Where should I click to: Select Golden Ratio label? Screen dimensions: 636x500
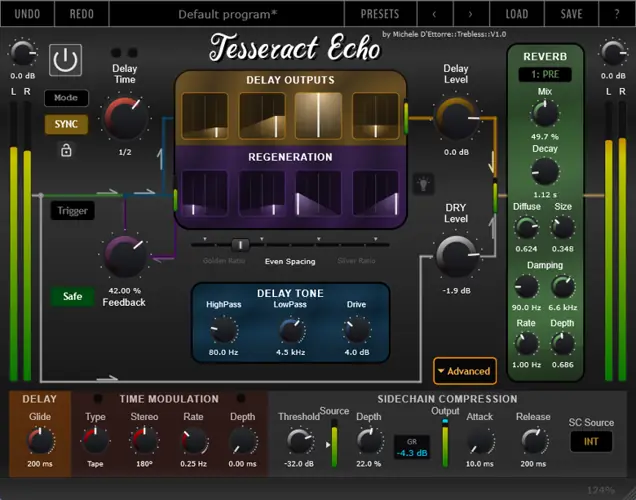223,261
